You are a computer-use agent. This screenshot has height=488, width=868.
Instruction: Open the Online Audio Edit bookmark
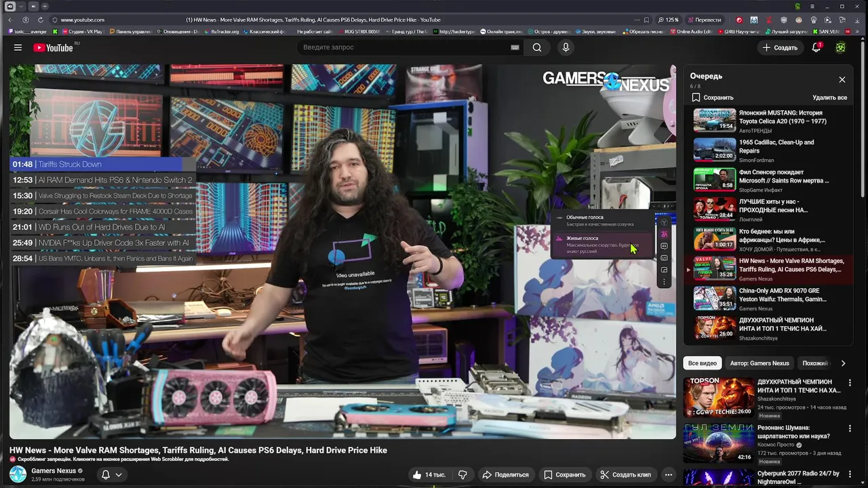pos(690,31)
